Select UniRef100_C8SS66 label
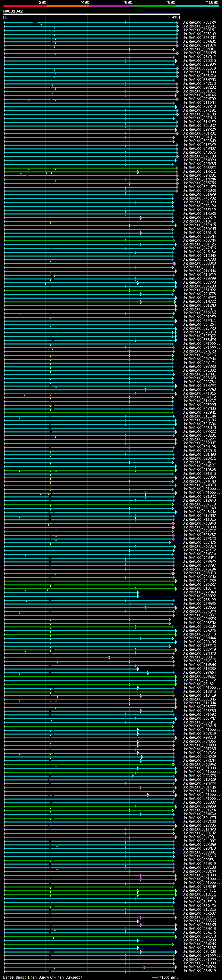This screenshot has height=980, width=222. pyautogui.click(x=199, y=921)
